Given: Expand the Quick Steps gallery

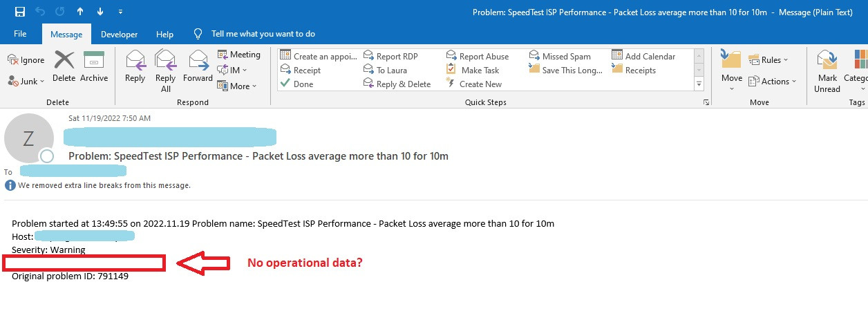Looking at the screenshot, I should 699,84.
